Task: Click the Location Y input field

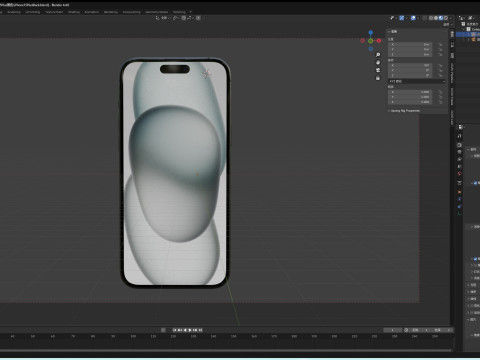Action: (x=410, y=49)
